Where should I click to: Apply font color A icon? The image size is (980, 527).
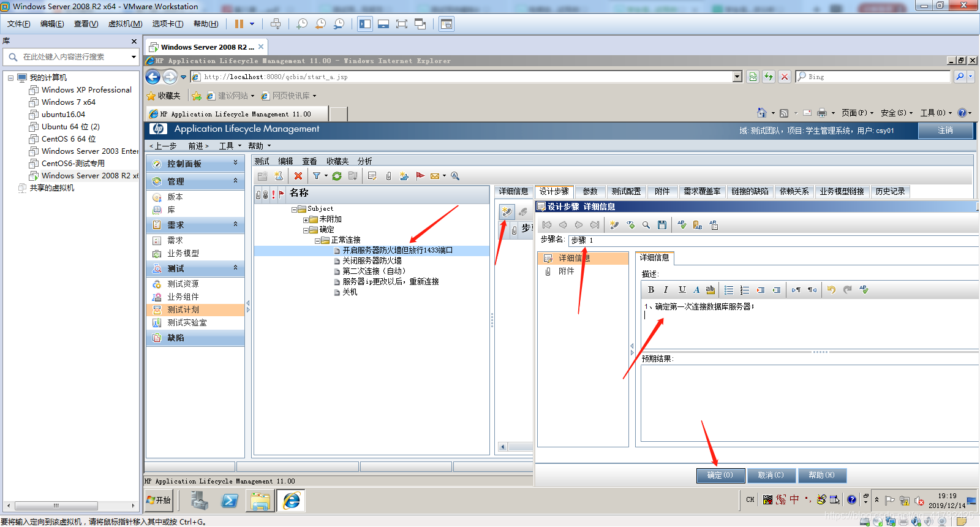coord(696,290)
